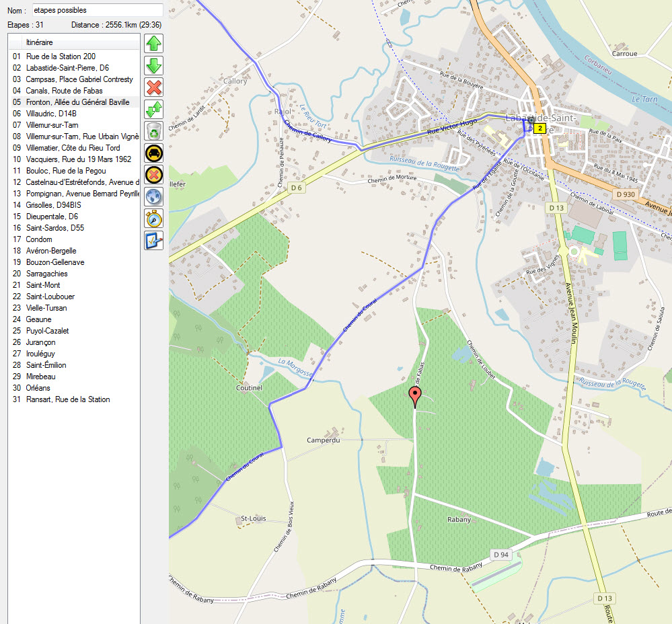The image size is (672, 624).
Task: Click the reverse itinerary double-arrow icon
Action: pos(153,109)
